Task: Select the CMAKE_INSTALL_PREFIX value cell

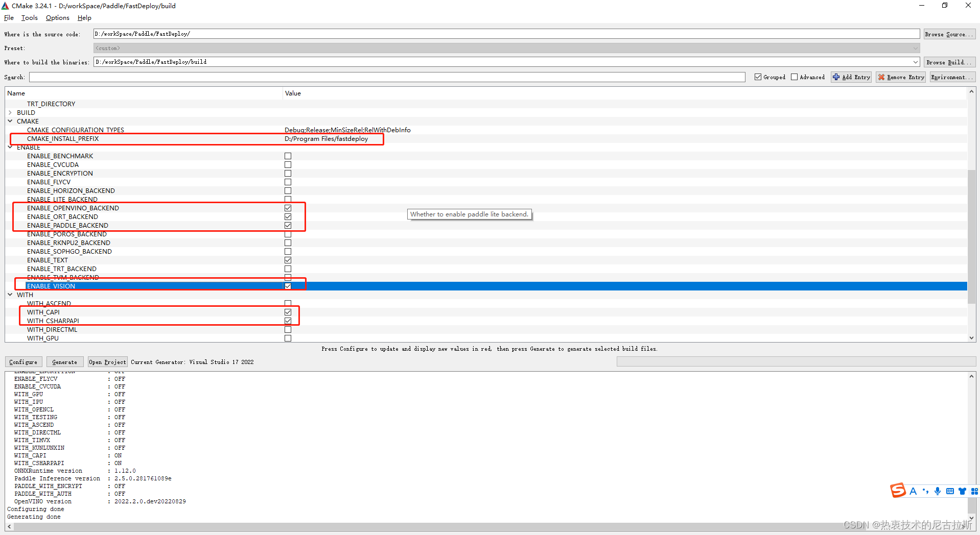Action: click(x=326, y=139)
